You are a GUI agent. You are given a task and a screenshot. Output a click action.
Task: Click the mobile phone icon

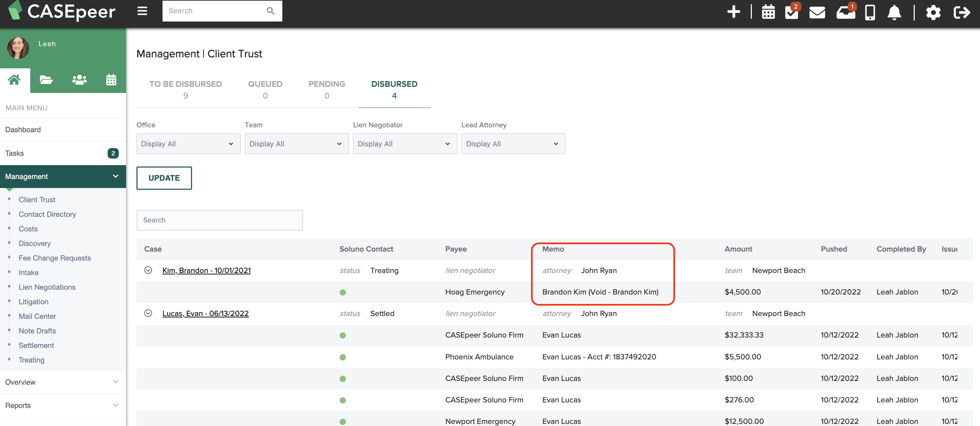coord(870,12)
